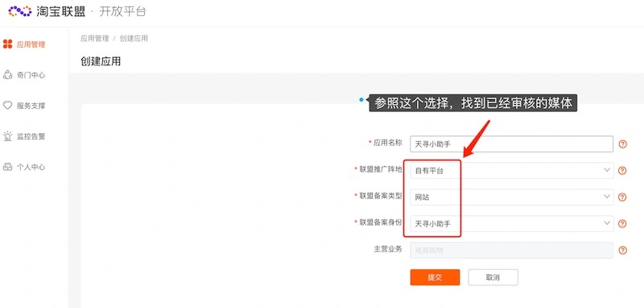The width and height of the screenshot is (644, 308).
Task: Click help icon beside 联盟备案类型 dropdown
Action: point(622,198)
